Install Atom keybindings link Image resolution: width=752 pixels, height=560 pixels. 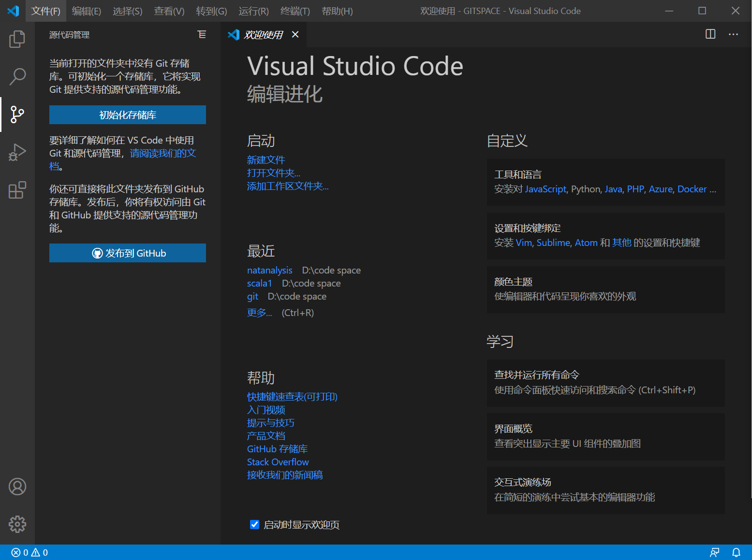(x=586, y=243)
